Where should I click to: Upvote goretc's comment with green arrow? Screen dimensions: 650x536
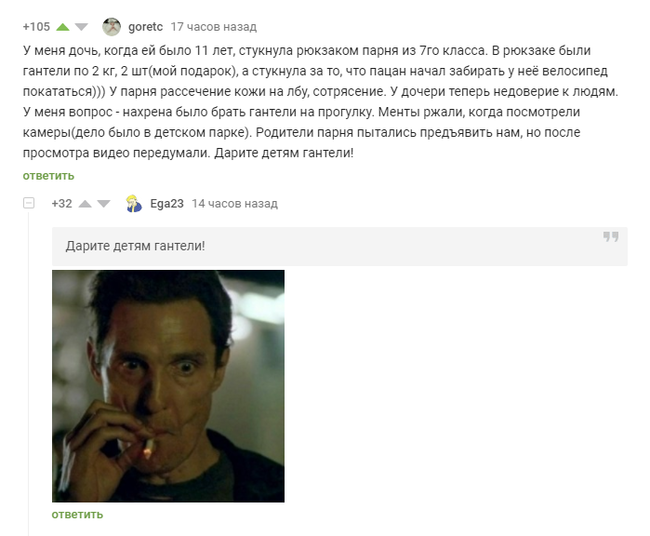(x=63, y=27)
